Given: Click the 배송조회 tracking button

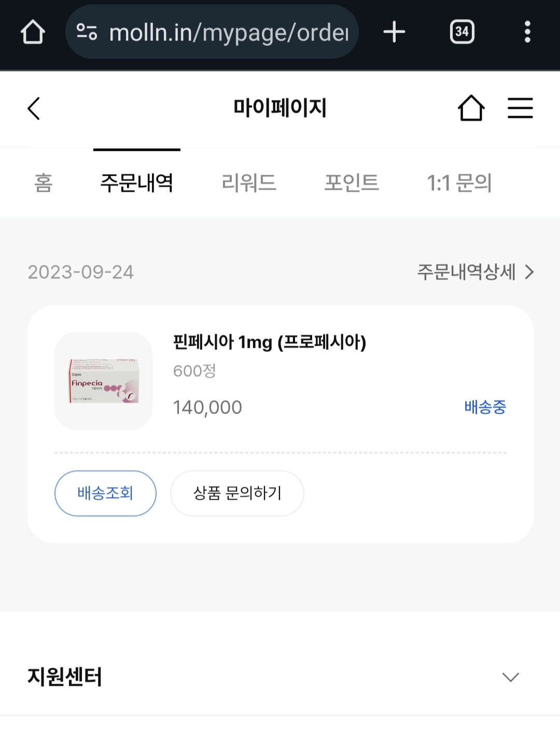Looking at the screenshot, I should (105, 493).
